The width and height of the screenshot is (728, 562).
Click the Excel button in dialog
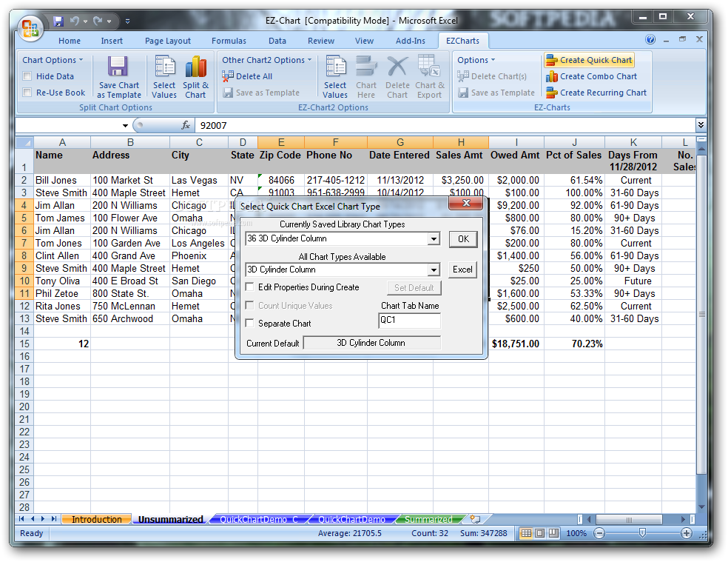pyautogui.click(x=463, y=270)
